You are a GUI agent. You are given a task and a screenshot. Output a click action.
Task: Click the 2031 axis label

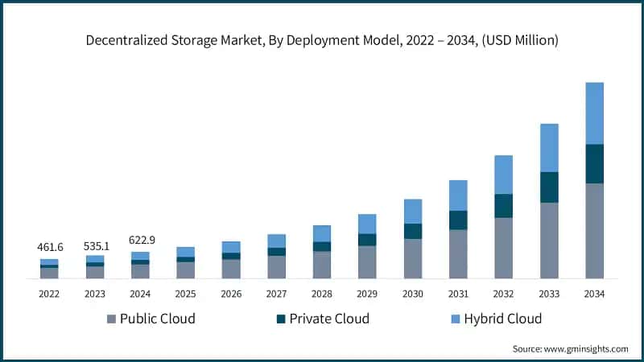tap(458, 294)
